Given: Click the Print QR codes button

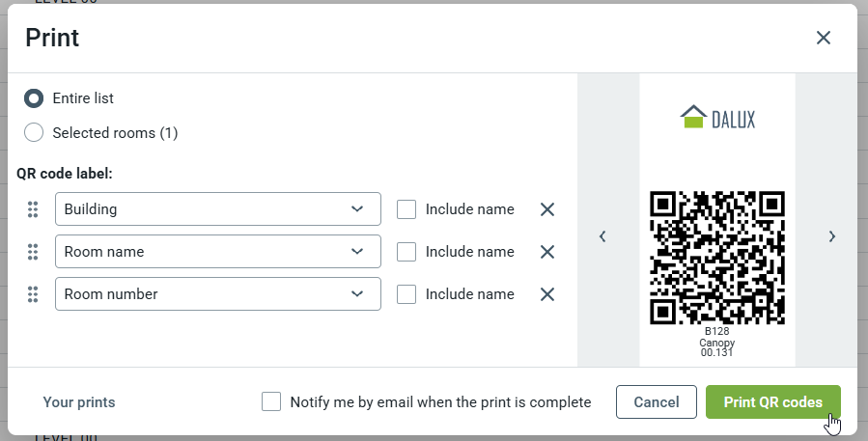Looking at the screenshot, I should 772,402.
